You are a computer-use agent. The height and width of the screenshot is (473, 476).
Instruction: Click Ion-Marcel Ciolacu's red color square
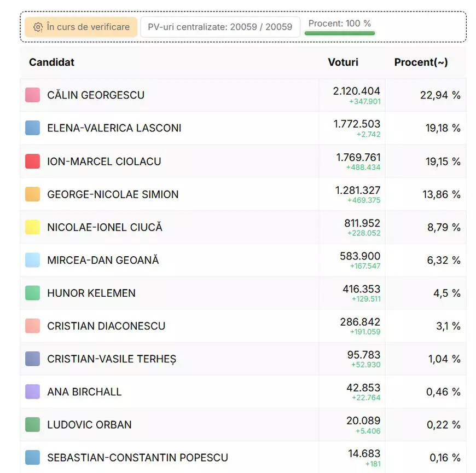32,161
